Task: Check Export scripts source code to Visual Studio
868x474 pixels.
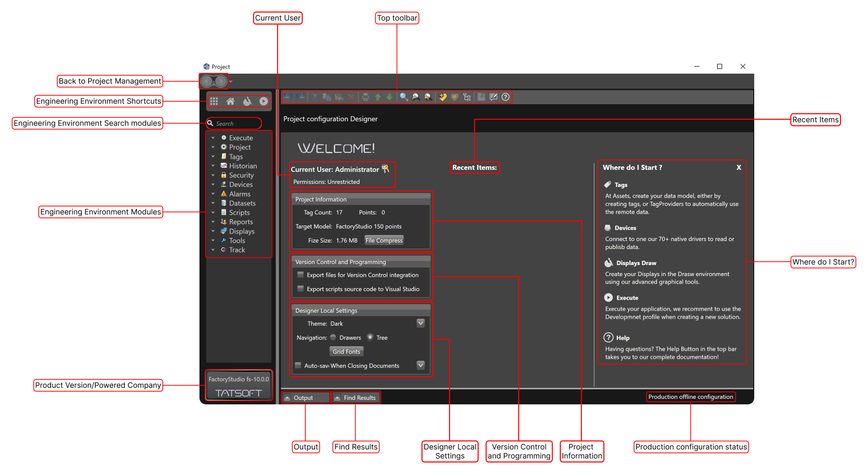Action: point(301,289)
